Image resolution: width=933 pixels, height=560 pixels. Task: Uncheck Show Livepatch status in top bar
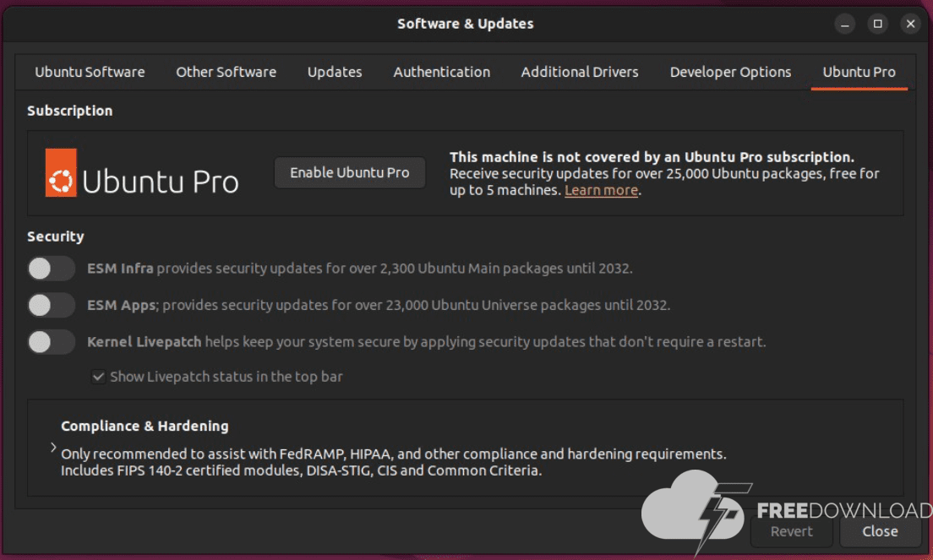pos(99,377)
